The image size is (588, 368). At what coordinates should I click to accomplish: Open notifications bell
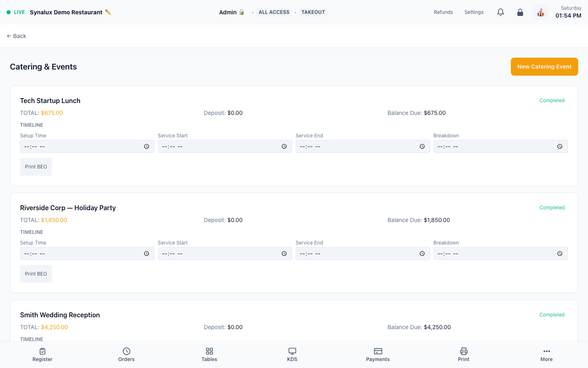click(x=501, y=12)
